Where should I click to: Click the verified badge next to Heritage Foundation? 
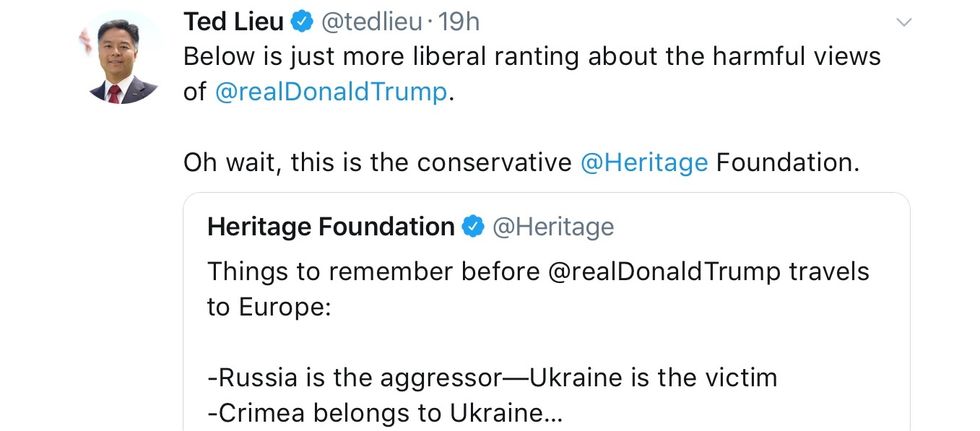[473, 228]
